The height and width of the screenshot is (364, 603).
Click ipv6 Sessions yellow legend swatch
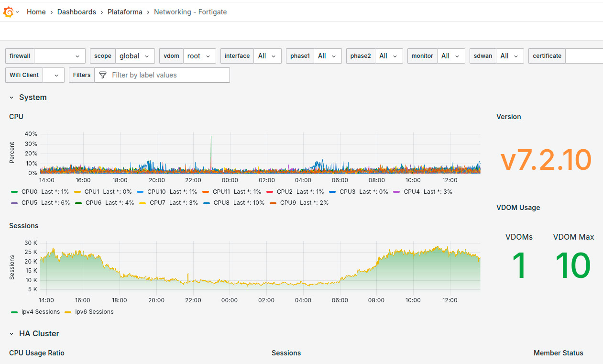tap(67, 312)
